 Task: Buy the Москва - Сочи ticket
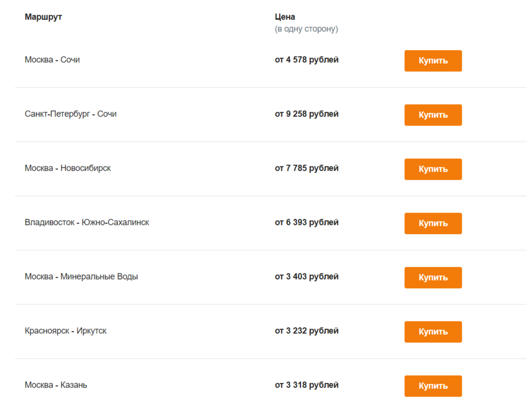(x=433, y=61)
